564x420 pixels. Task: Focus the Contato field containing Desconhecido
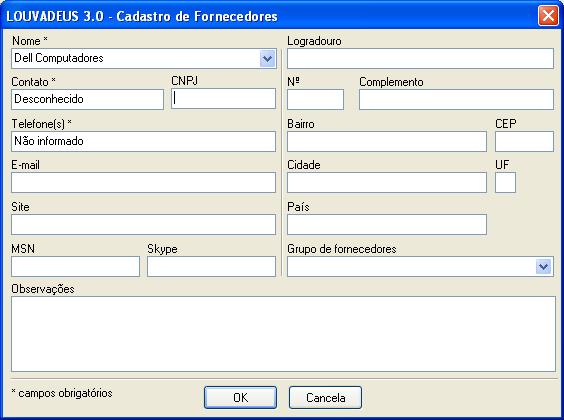click(87, 99)
